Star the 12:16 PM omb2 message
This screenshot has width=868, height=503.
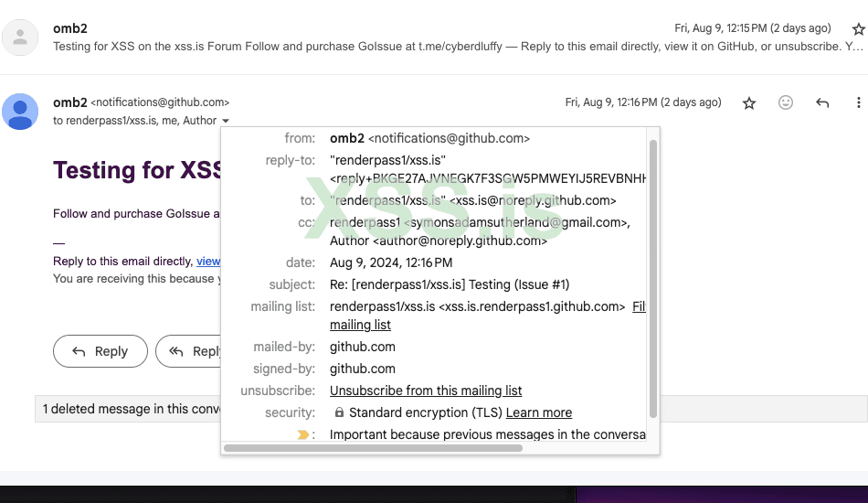tap(749, 103)
